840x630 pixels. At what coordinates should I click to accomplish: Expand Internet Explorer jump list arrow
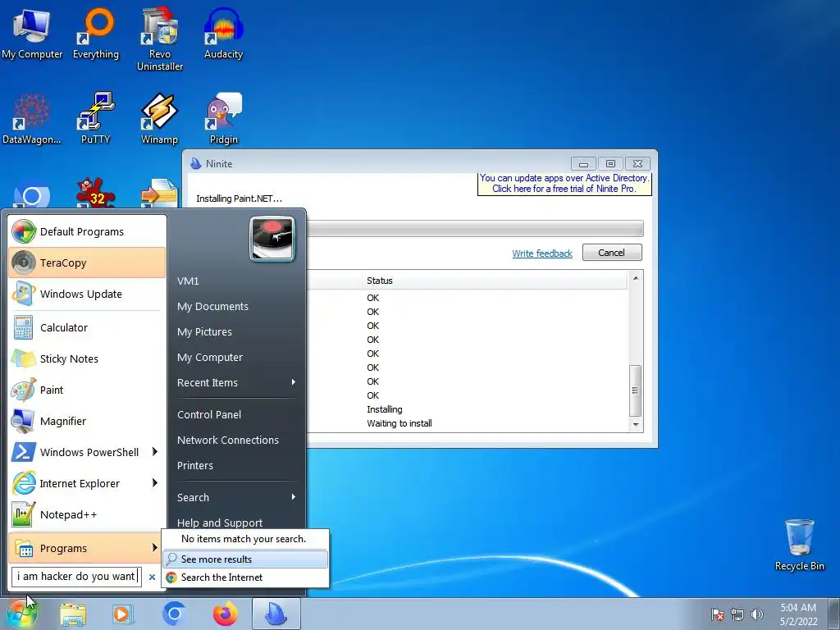point(155,482)
